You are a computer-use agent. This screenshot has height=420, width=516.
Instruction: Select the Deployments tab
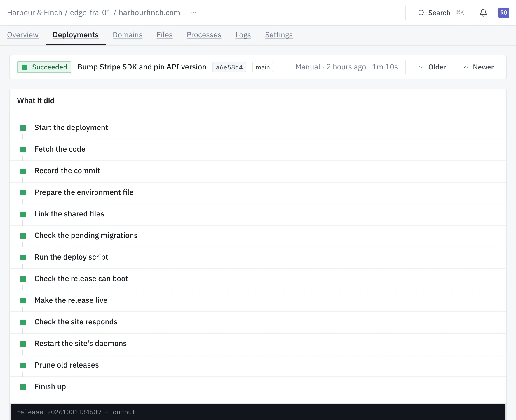pos(76,35)
